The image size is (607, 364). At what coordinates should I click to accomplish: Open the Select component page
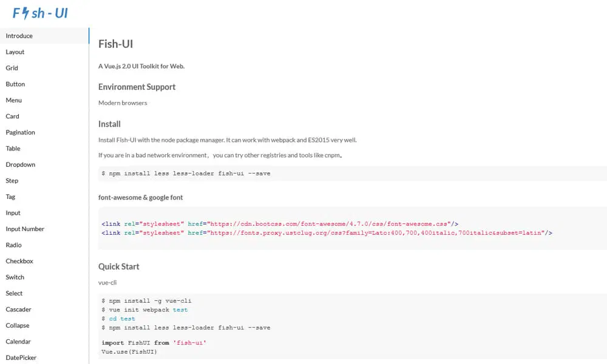[x=44, y=293]
